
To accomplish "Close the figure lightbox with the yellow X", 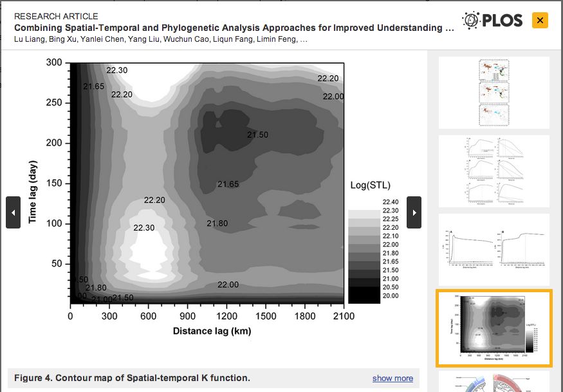I will 540,21.
